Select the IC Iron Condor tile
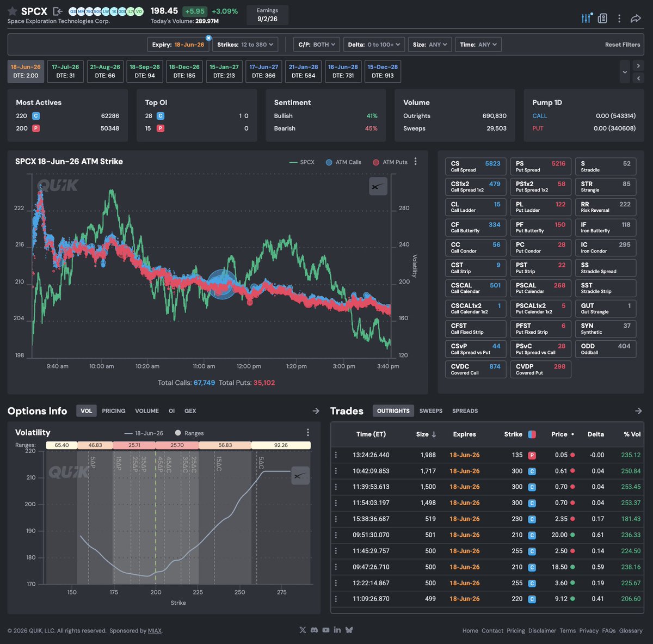 click(605, 248)
